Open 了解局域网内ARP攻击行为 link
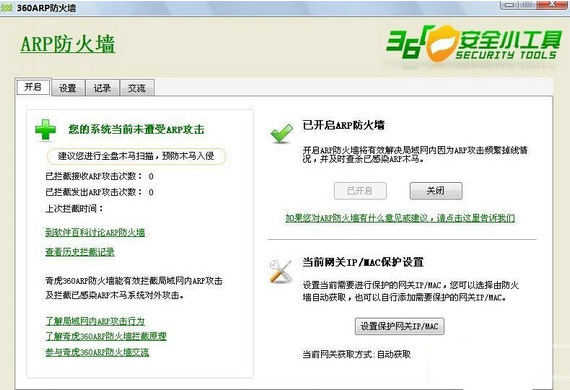 pos(95,321)
